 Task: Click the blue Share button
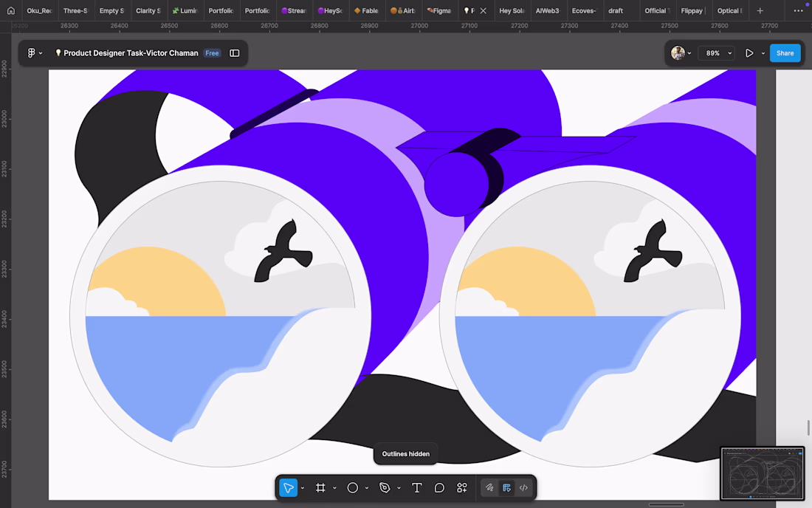pyautogui.click(x=785, y=53)
